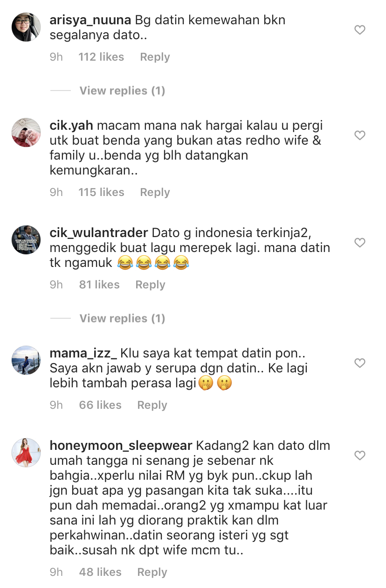The height and width of the screenshot is (588, 386).
Task: Open arisya_nuuna's profile picture
Action: pos(26,27)
